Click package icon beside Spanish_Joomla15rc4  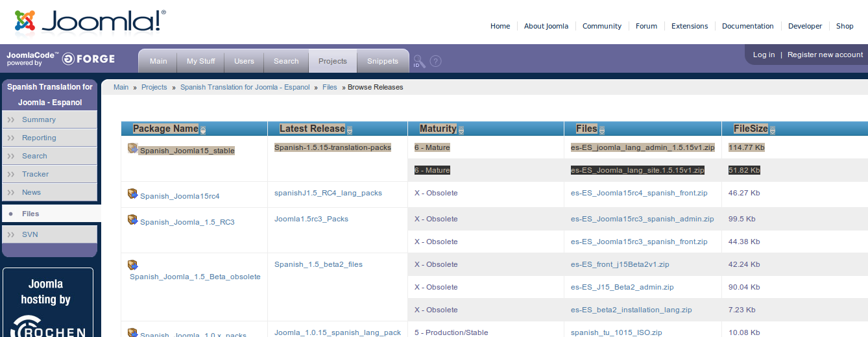(133, 193)
